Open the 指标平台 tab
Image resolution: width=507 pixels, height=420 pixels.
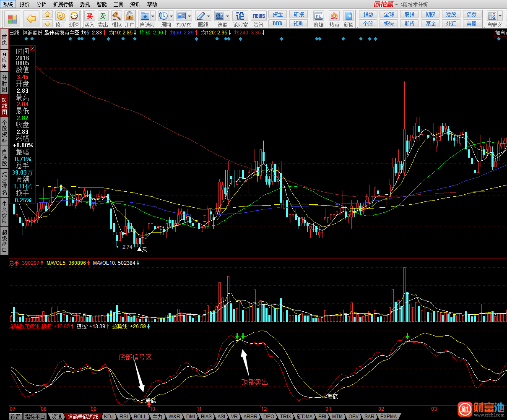[35, 417]
